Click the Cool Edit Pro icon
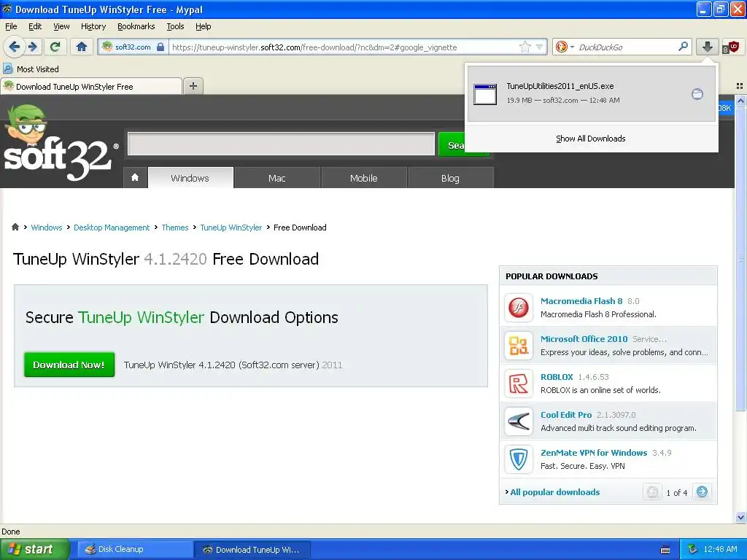Screen dimensions: 747x560 click(x=519, y=422)
